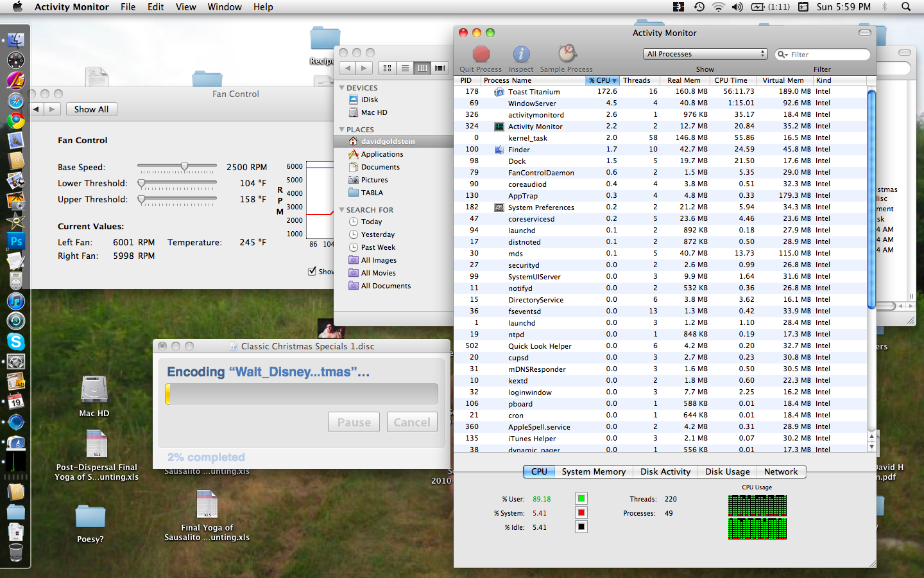Viewport: 924px width, 578px height.
Task: Open Skype from the Dock
Action: click(x=16, y=342)
